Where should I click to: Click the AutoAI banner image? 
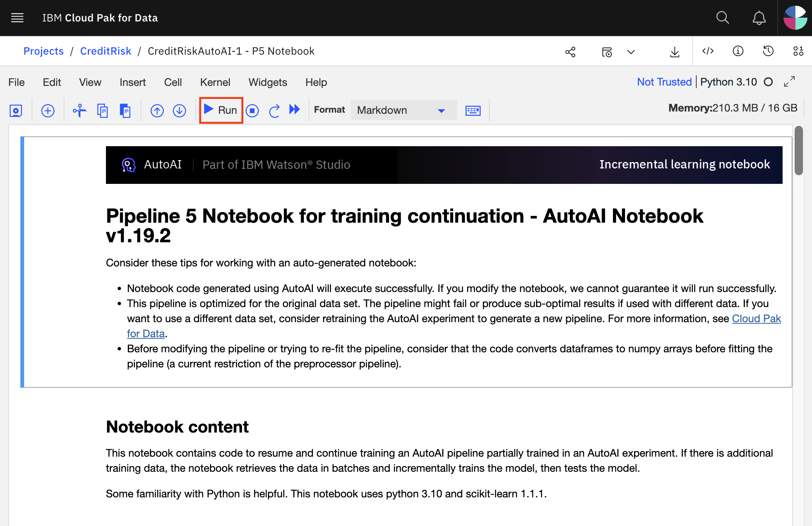444,165
